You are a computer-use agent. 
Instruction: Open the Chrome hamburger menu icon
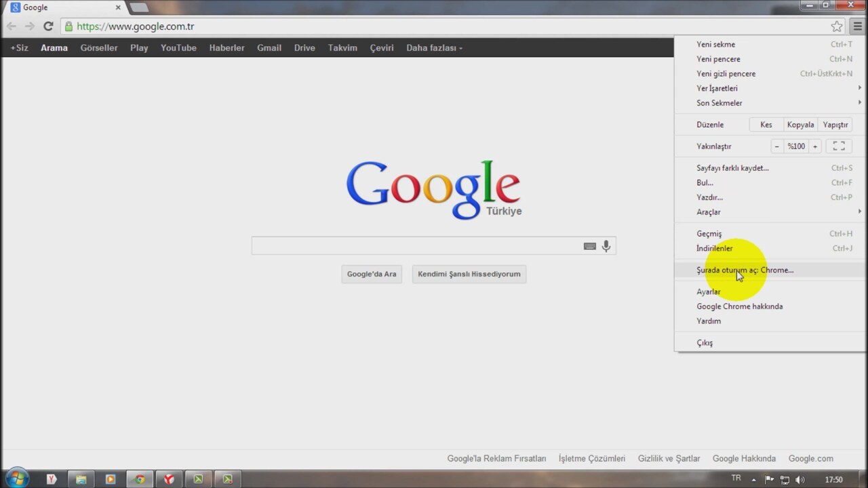pos(858,26)
